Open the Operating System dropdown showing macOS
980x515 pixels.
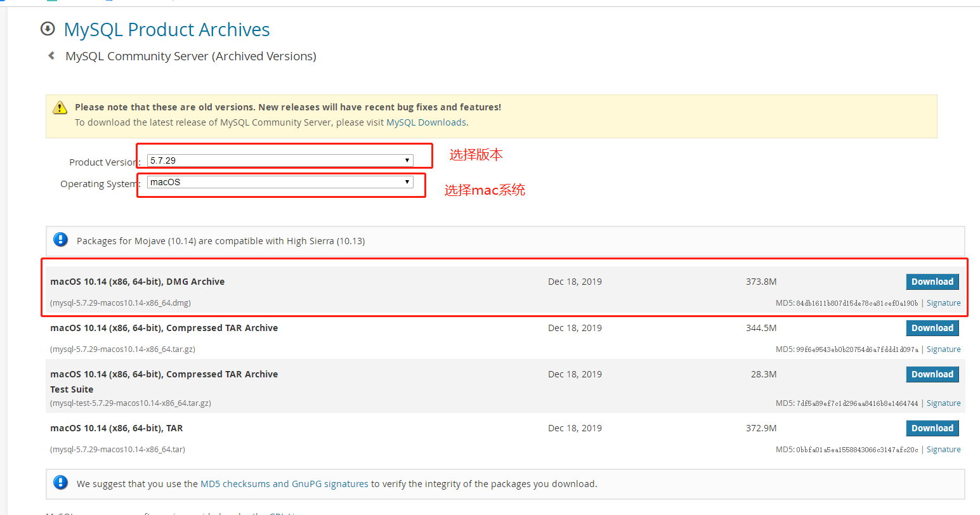point(280,182)
